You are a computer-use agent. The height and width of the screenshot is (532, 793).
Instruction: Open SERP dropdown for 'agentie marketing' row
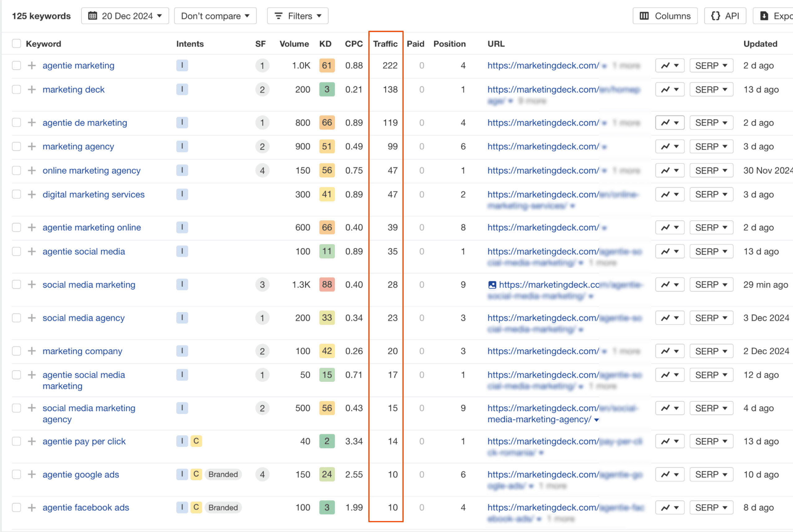tap(711, 65)
